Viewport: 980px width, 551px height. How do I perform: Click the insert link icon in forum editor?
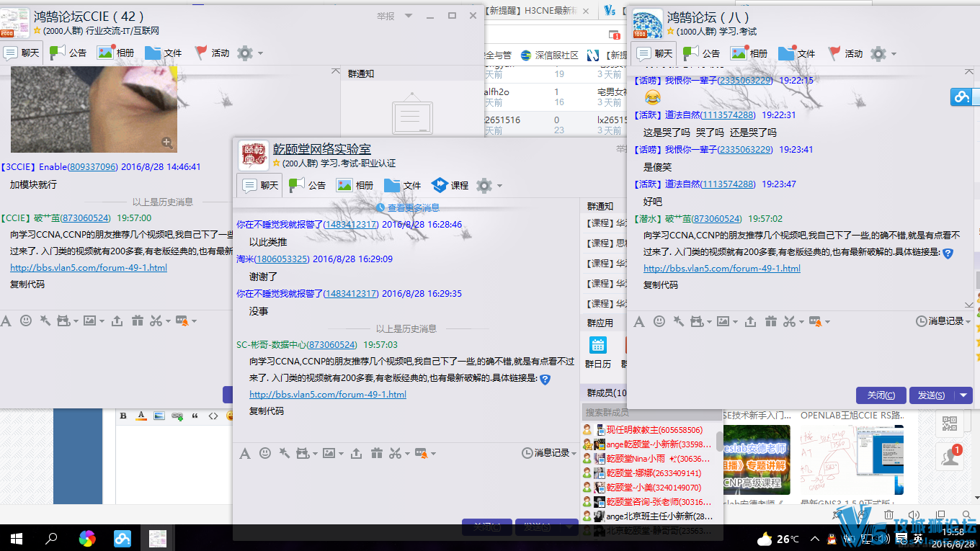[177, 416]
